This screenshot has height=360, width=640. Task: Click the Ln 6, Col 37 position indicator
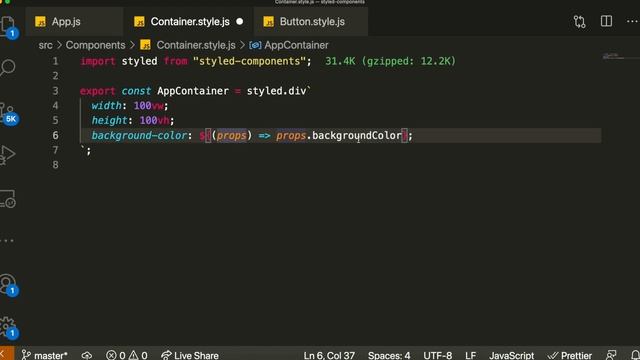(329, 355)
